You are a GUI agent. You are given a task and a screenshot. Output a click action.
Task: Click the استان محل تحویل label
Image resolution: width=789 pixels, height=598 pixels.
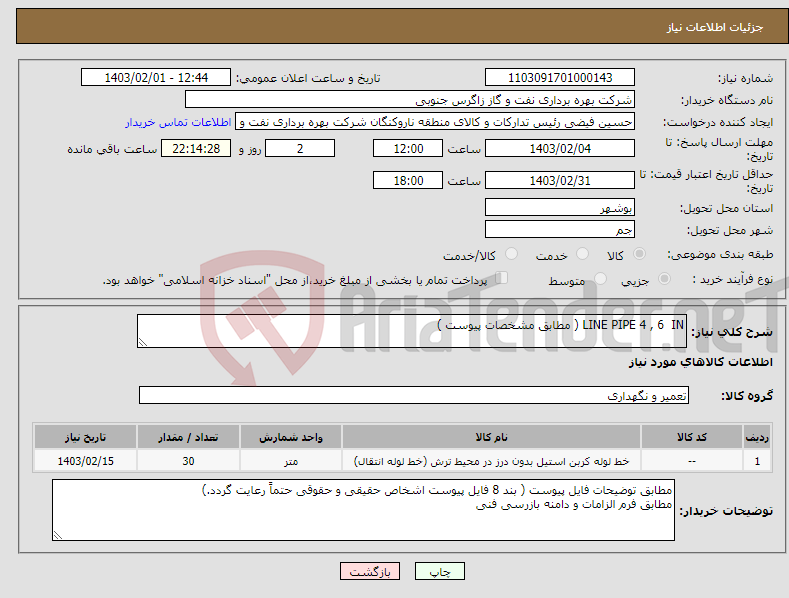click(727, 208)
